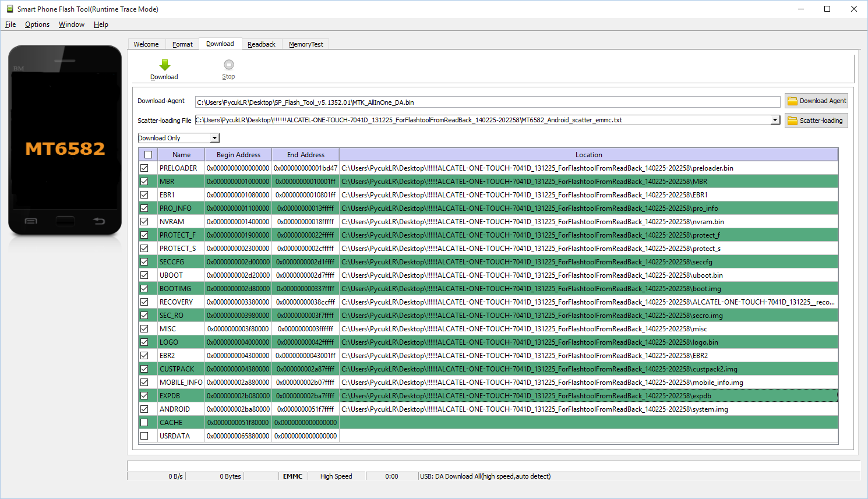Viewport: 868px width, 499px height.
Task: Toggle the select-all checkbox in table header
Action: coord(148,155)
